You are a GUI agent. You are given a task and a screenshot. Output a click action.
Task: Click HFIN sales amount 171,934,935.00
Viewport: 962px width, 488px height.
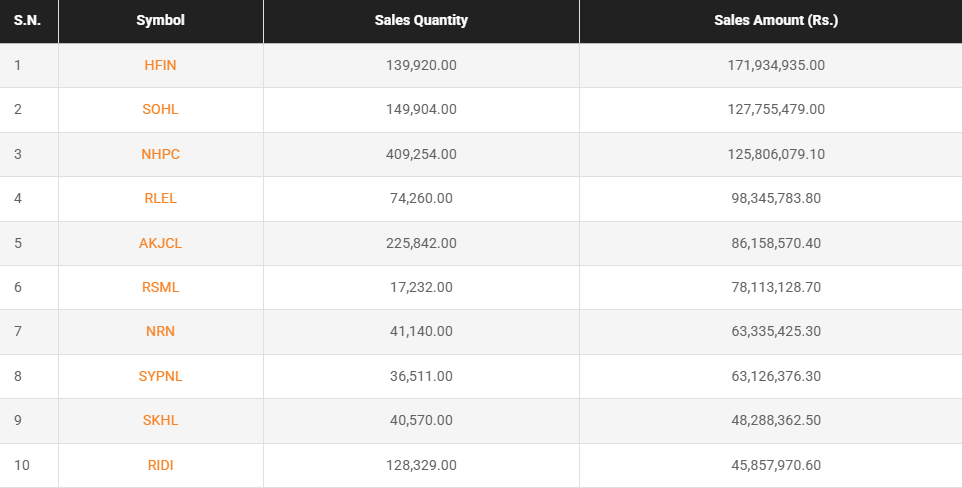776,65
